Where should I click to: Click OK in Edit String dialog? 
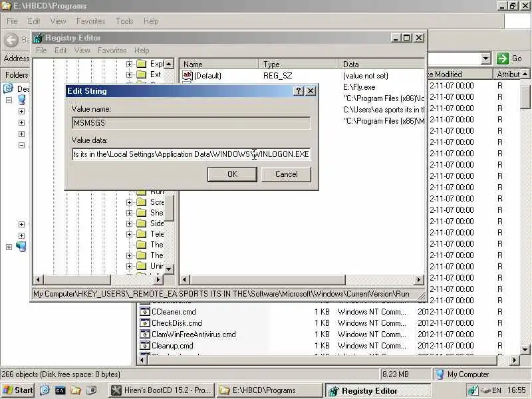[232, 174]
